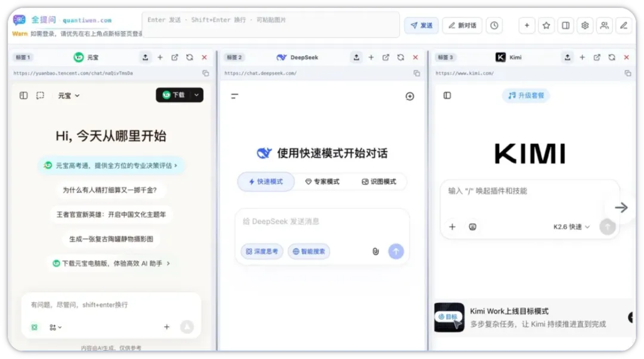This screenshot has width=644, height=359.
Task: Click the pencil edit icon in top bar
Action: tap(624, 26)
